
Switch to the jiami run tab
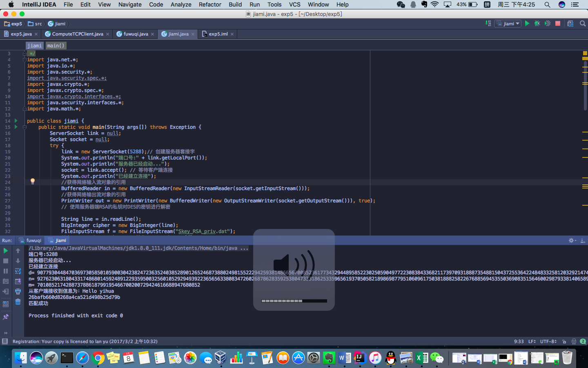(57, 240)
